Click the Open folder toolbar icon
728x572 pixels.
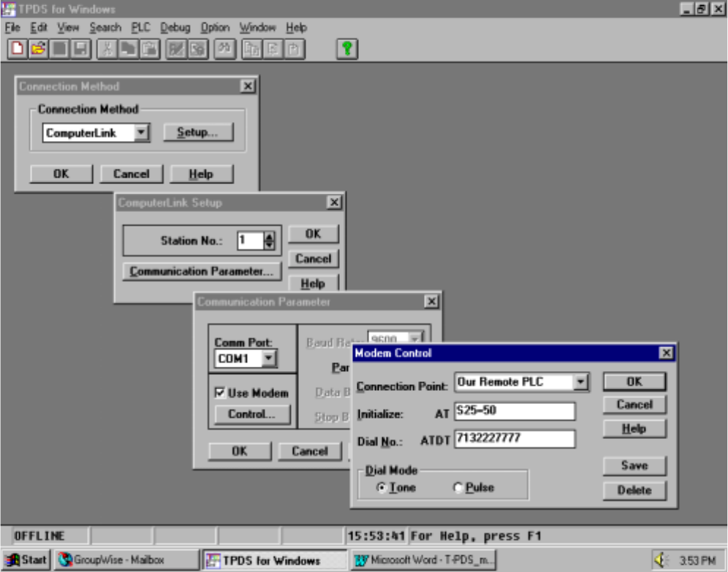point(38,49)
